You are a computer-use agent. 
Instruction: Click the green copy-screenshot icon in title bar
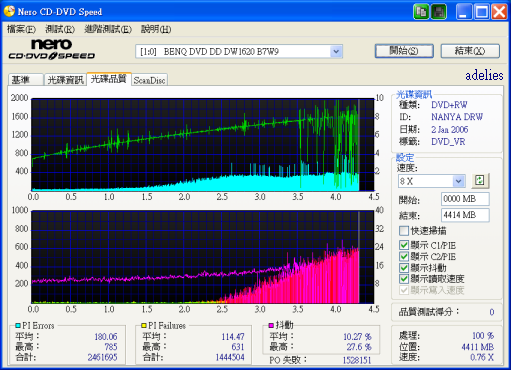(421, 12)
